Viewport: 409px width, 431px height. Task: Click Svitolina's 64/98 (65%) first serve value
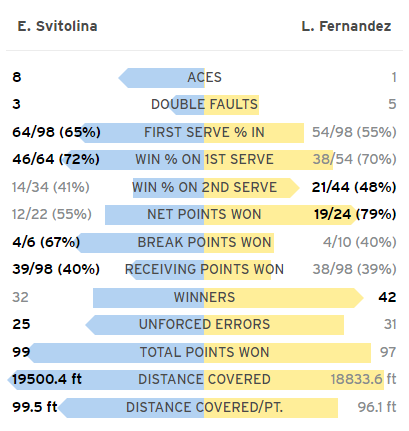coord(56,132)
